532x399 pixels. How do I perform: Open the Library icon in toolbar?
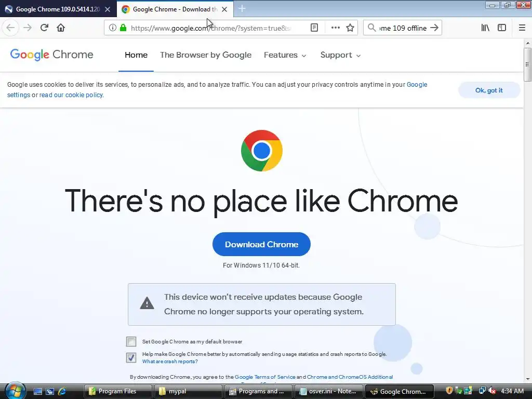(485, 28)
